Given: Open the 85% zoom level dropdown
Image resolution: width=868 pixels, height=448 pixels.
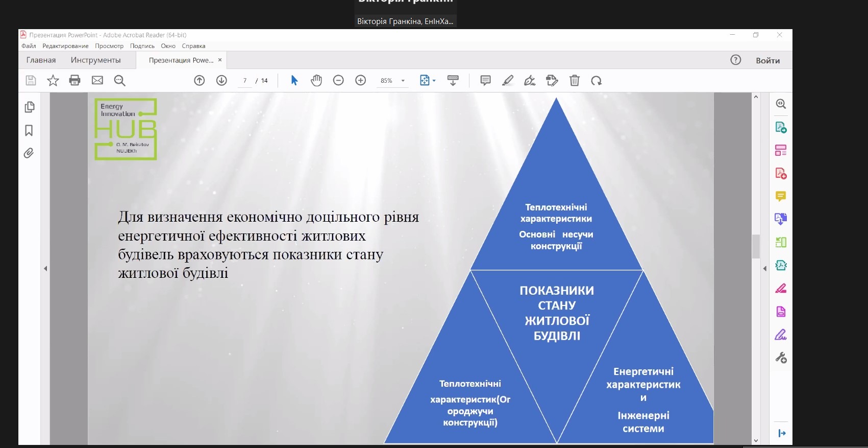Looking at the screenshot, I should (x=403, y=81).
